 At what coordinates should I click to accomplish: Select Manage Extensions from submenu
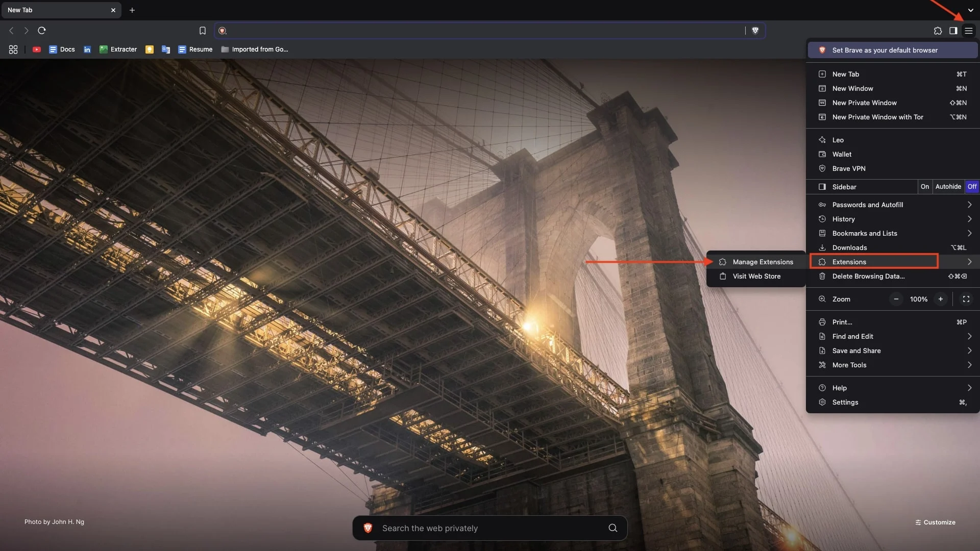763,262
